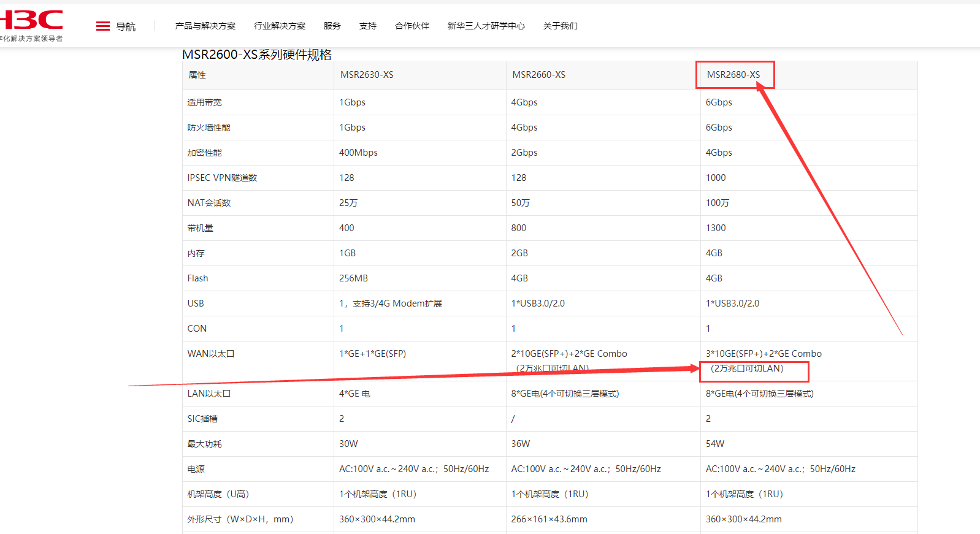The height and width of the screenshot is (534, 980).
Task: Click the 防火墙性能 row label
Action: pyautogui.click(x=209, y=128)
